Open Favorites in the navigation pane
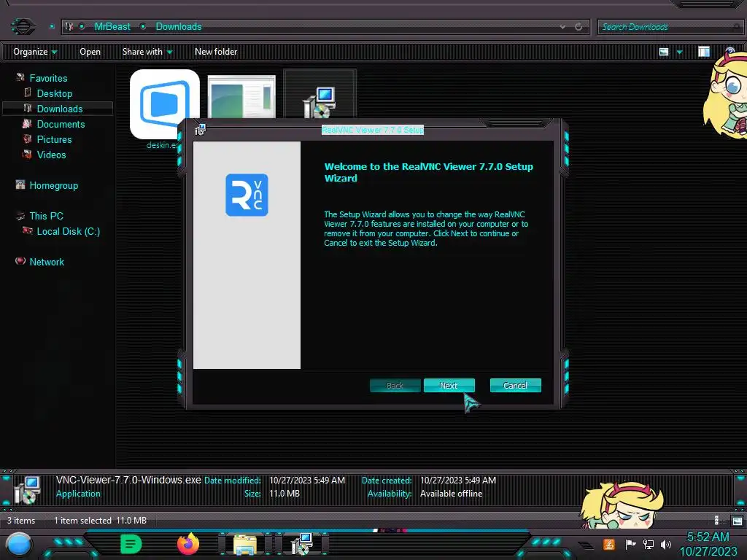This screenshot has height=560, width=747. pos(48,78)
